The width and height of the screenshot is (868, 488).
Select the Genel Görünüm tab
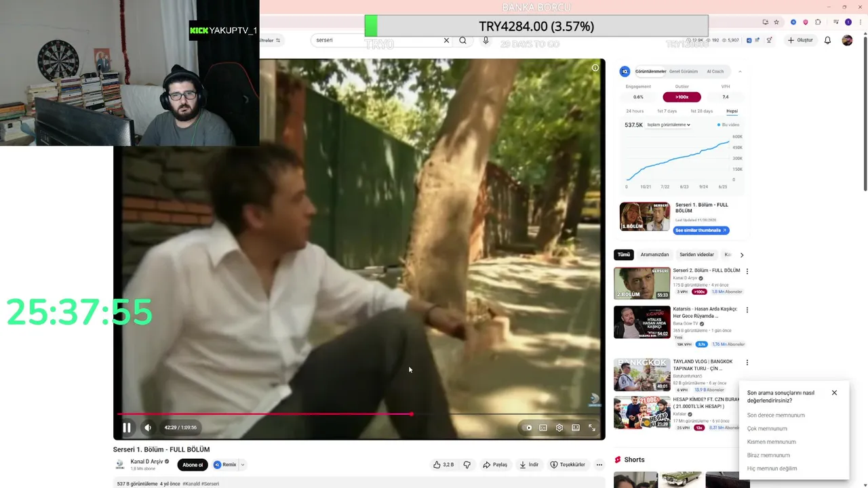(x=684, y=71)
